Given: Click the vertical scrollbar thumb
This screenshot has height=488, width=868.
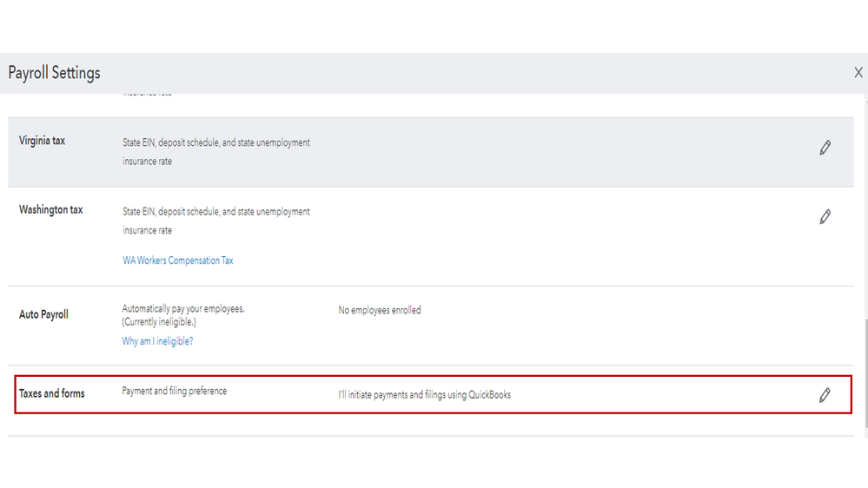Looking at the screenshot, I should (865, 373).
